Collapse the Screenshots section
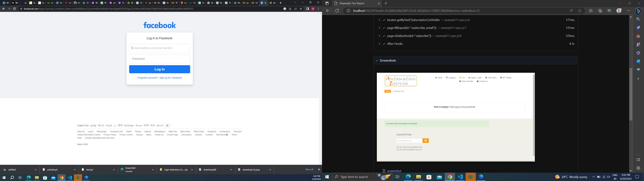This screenshot has width=644, height=181. [377, 61]
